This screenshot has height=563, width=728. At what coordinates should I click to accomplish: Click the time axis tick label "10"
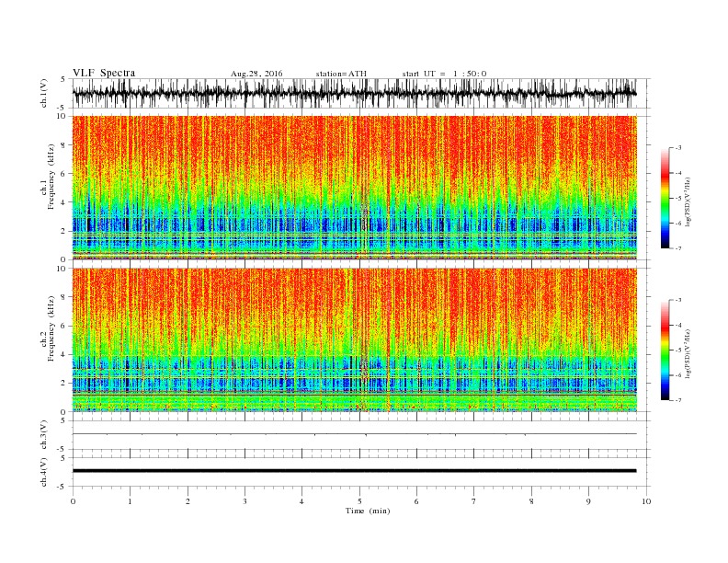point(646,501)
